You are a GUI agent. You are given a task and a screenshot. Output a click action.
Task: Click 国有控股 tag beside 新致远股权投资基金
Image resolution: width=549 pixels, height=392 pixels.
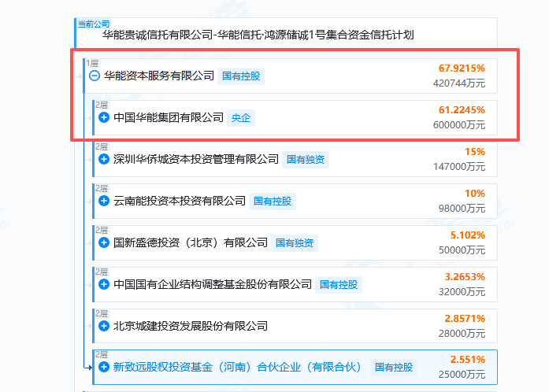click(394, 367)
